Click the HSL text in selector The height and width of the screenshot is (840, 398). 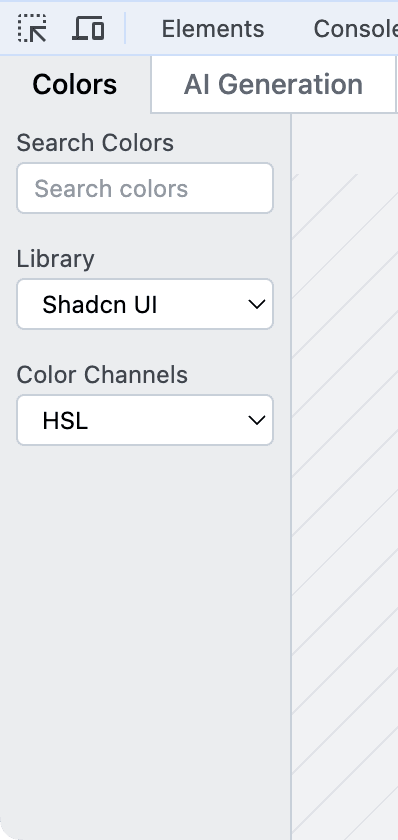65,421
